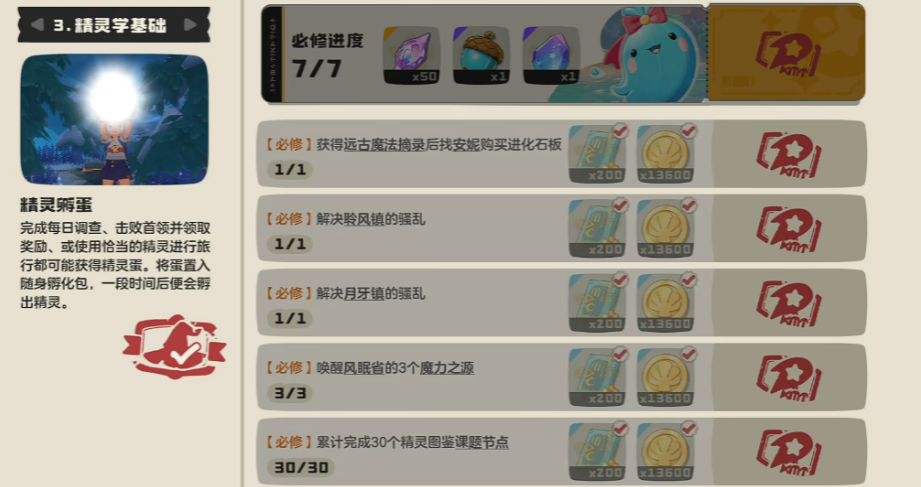Go to previous chapter with left arrow
The image size is (921, 487).
(37, 25)
